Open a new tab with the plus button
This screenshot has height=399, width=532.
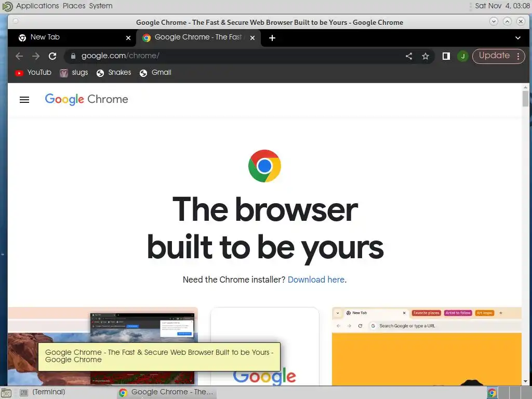272,38
